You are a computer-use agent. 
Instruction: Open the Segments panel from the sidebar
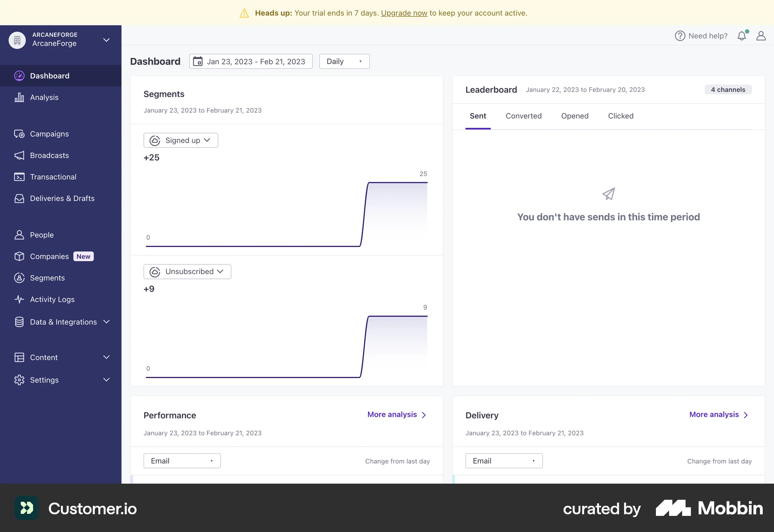(47, 278)
